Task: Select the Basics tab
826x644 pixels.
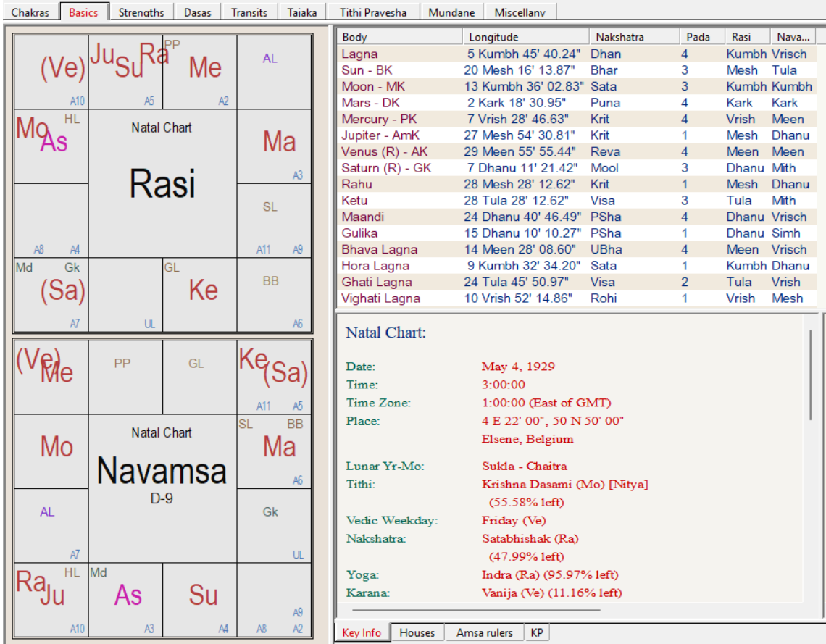Action: coord(83,12)
